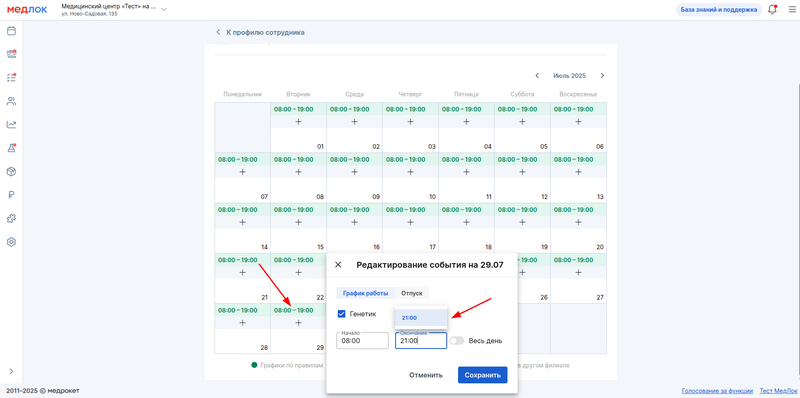Click the notifications bell icon
This screenshot has width=800, height=398.
[x=772, y=9]
